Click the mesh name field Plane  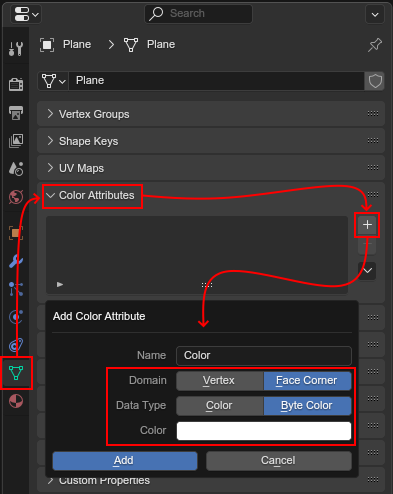coord(216,81)
